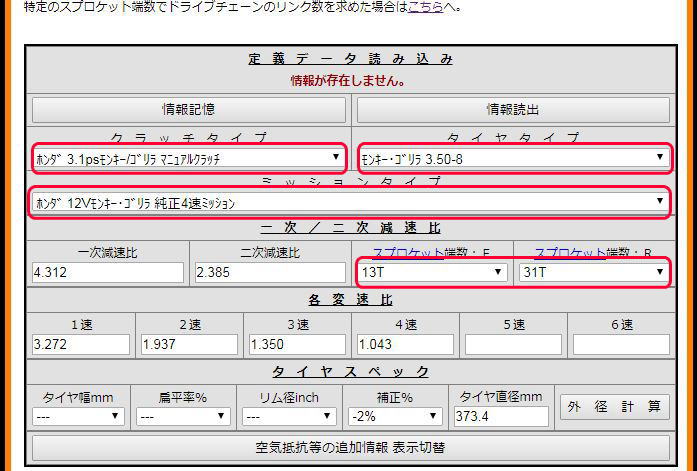Select the 1速 gear ratio field
The height and width of the screenshot is (471, 697).
click(81, 344)
